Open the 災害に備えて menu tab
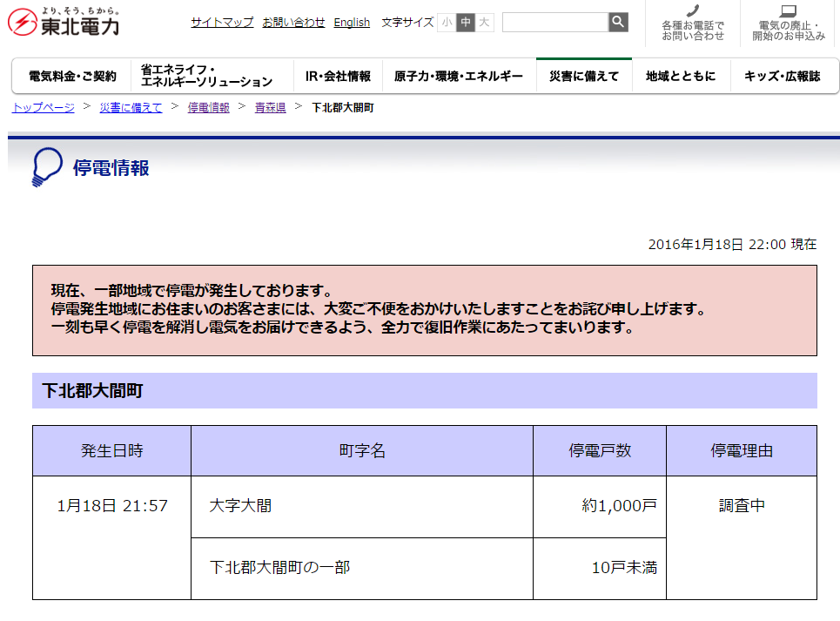The height and width of the screenshot is (621, 840). tap(585, 77)
